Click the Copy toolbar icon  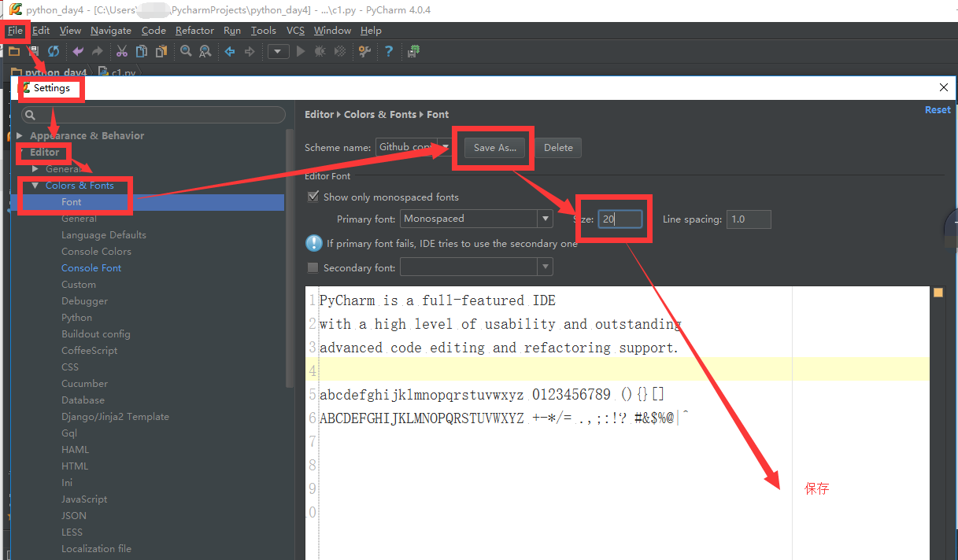point(142,51)
